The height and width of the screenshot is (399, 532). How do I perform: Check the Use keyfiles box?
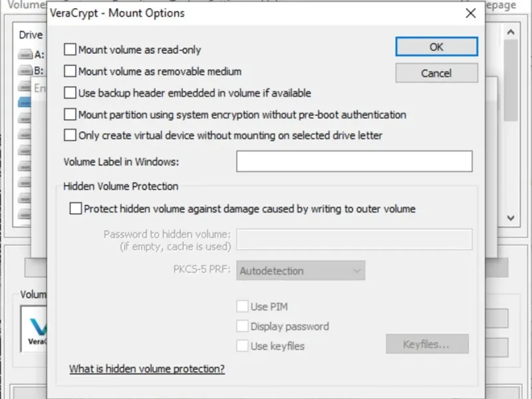pyautogui.click(x=243, y=346)
